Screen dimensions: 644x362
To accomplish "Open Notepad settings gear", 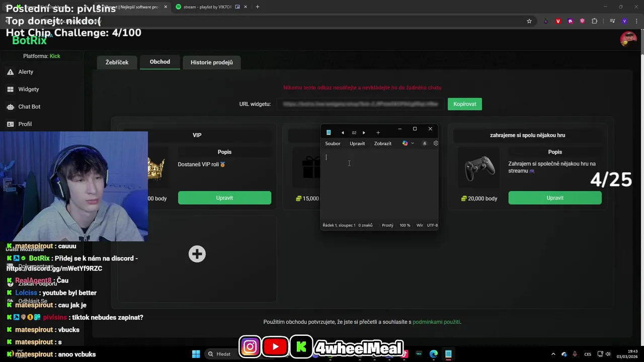I will 436,143.
